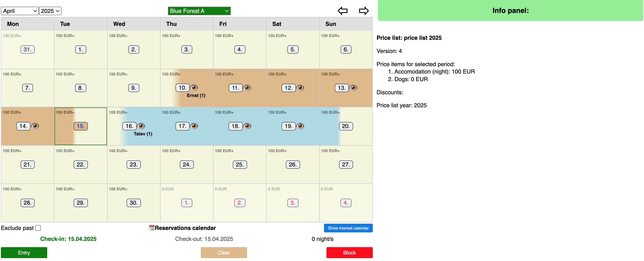The width and height of the screenshot is (644, 261).
Task: Expand the Blue Forest A selector
Action: (199, 11)
